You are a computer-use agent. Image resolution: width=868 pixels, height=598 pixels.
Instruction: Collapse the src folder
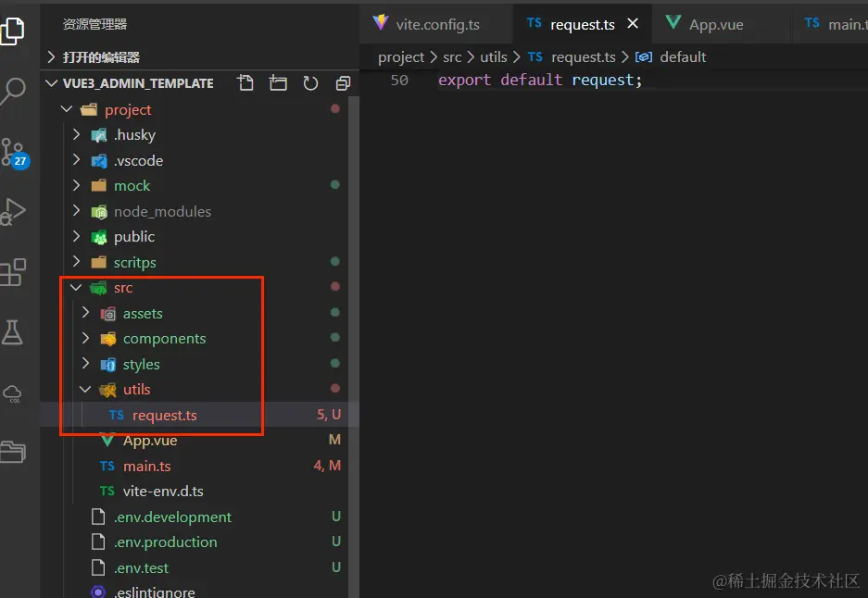pos(76,288)
